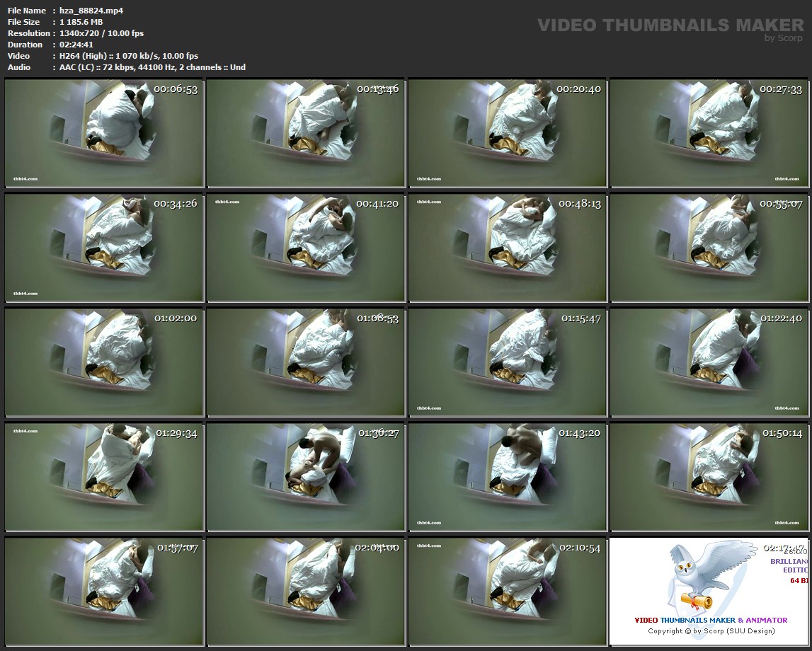Image resolution: width=812 pixels, height=651 pixels.
Task: Choose the frame marked 00:55:07
Action: [709, 248]
